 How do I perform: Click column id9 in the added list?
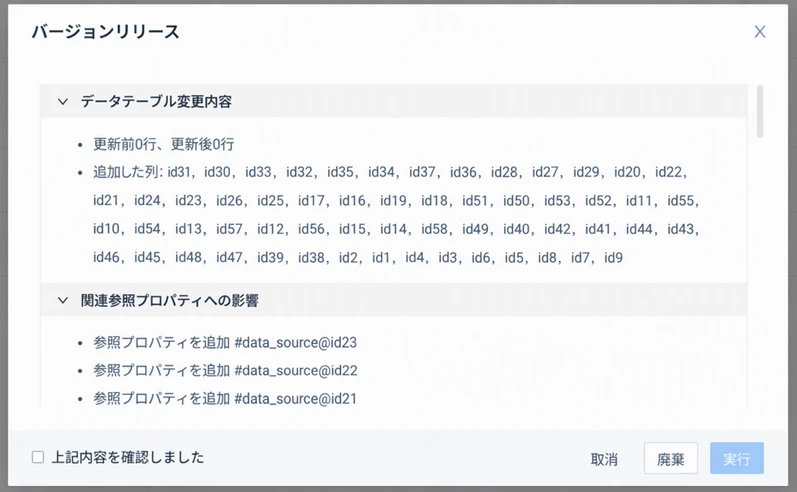pyautogui.click(x=613, y=258)
